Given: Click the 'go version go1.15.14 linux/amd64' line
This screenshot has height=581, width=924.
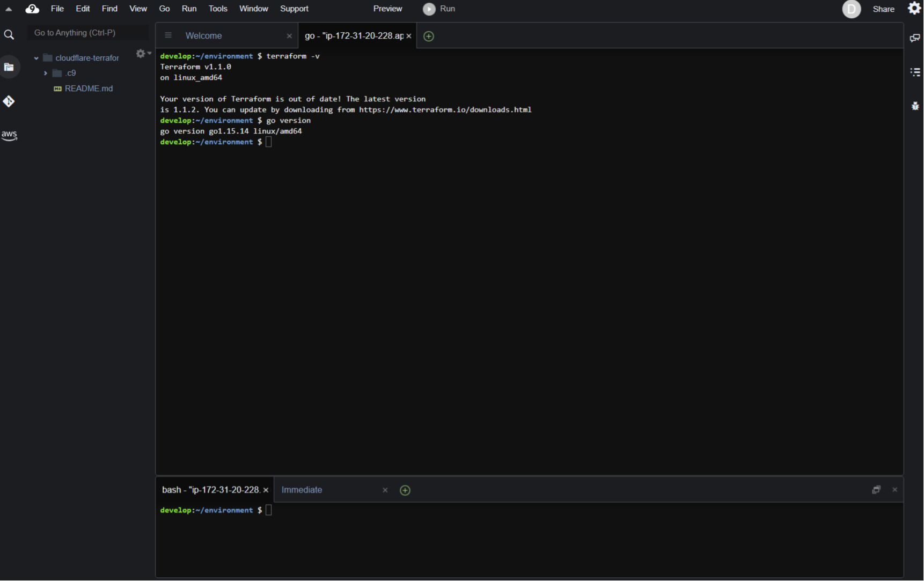Looking at the screenshot, I should tap(231, 131).
